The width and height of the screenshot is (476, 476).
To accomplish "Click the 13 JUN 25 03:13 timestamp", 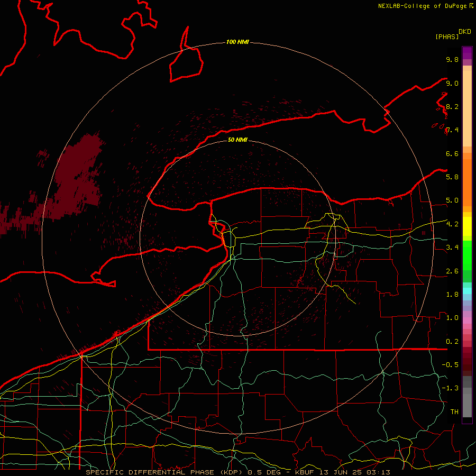I will click(355, 472).
